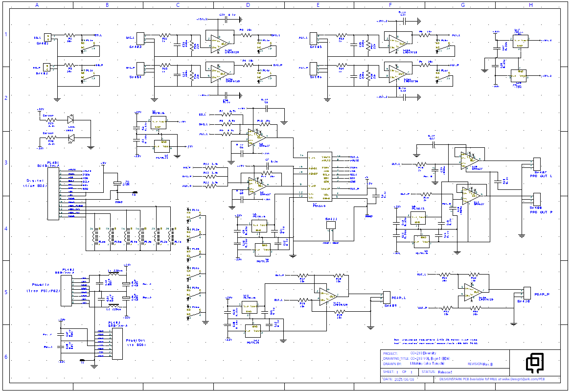Select the U2 voltage regulator block
Image resolution: width=570 pixels, height=392 pixels.
pyautogui.click(x=162, y=146)
